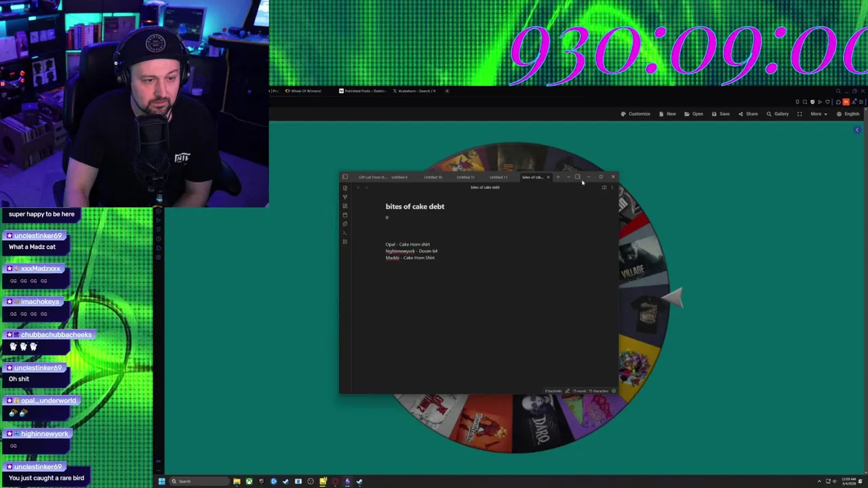The width and height of the screenshot is (868, 488).
Task: Toggle fullscreen icon in wheel toolbar
Action: pos(800,114)
